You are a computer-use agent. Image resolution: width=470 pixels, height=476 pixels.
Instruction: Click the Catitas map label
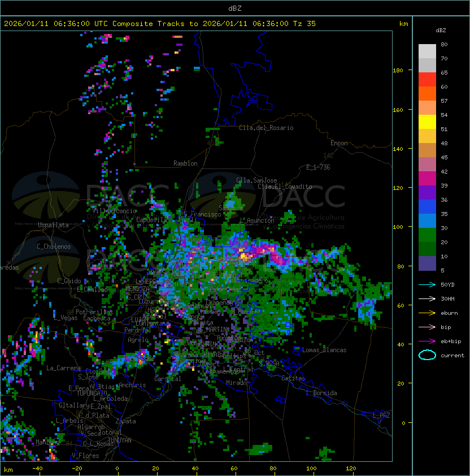[x=293, y=378]
